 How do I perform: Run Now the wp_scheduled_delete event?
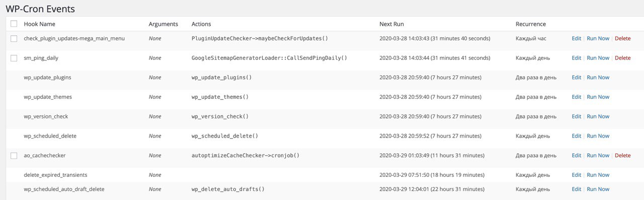pyautogui.click(x=598, y=136)
